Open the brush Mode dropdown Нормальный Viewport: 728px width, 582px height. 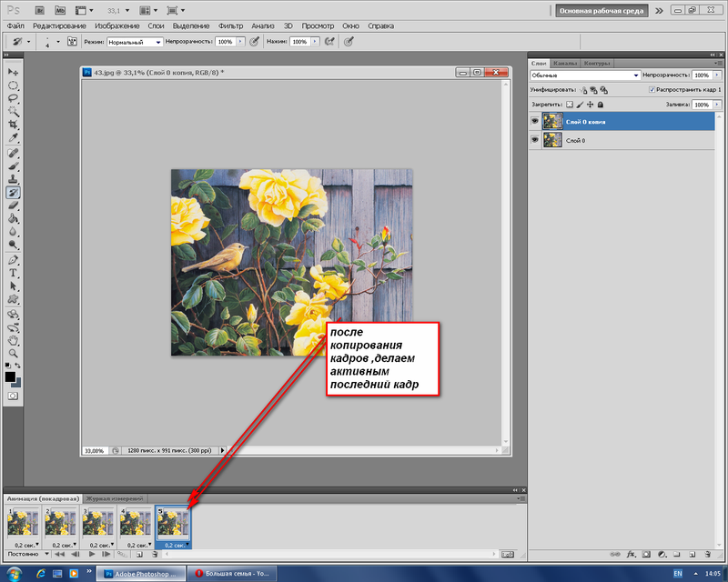coord(135,42)
